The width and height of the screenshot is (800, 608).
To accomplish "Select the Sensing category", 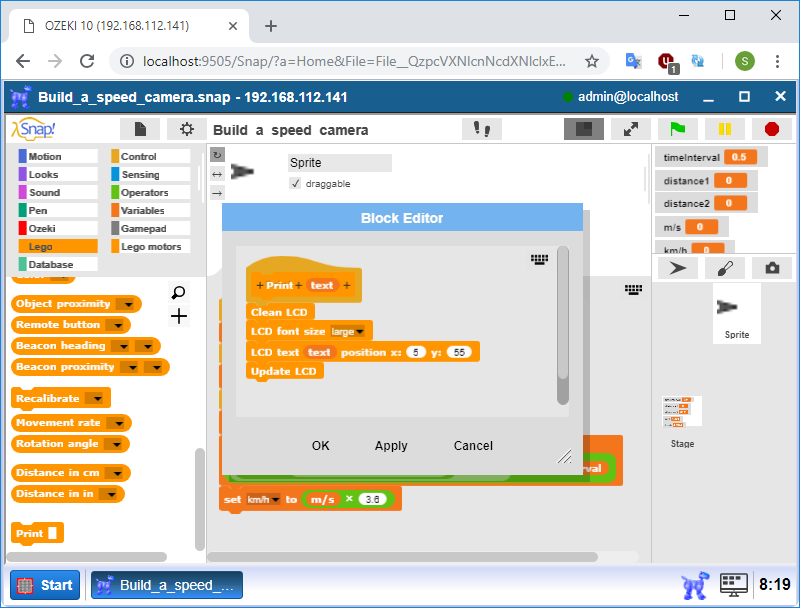I will tap(151, 174).
